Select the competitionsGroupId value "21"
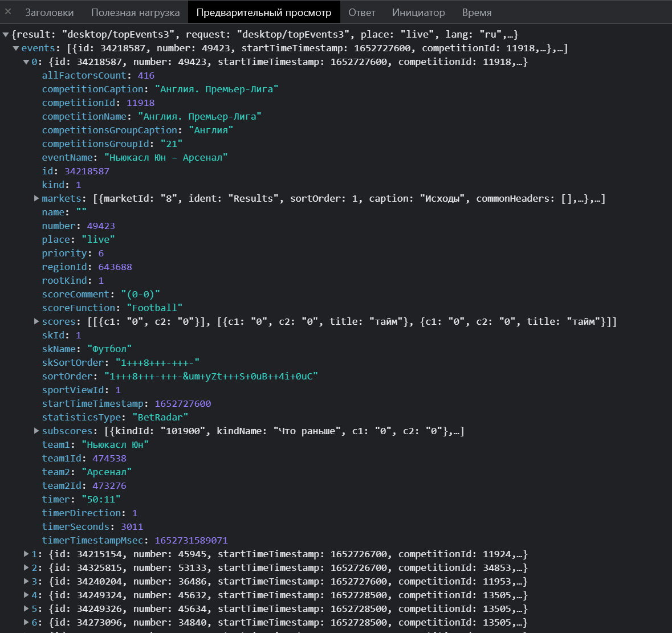 tap(172, 144)
